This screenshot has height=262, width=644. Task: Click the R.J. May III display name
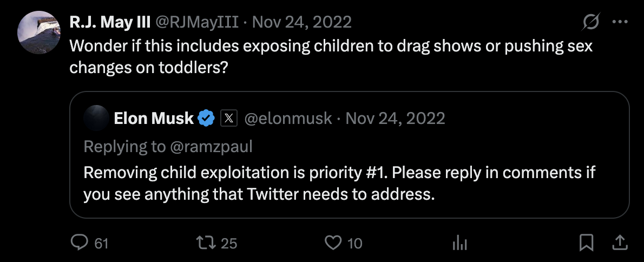pos(110,22)
